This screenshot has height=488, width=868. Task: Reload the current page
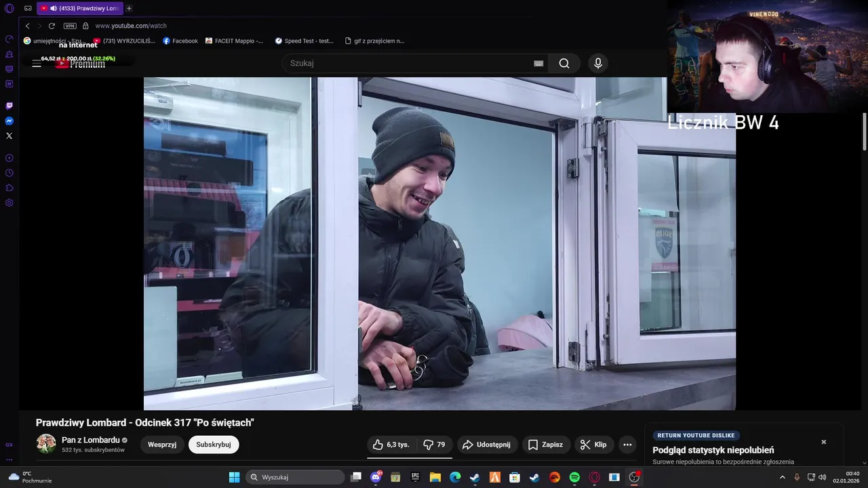click(x=52, y=26)
